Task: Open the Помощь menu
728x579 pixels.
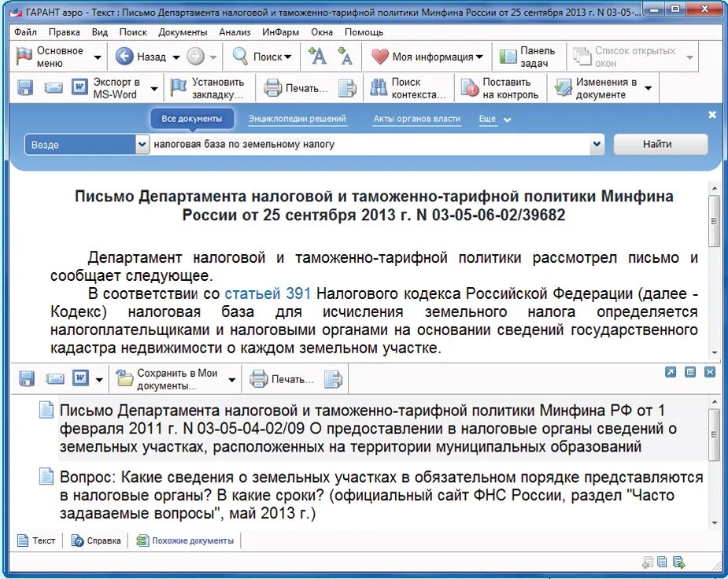Action: (x=364, y=32)
